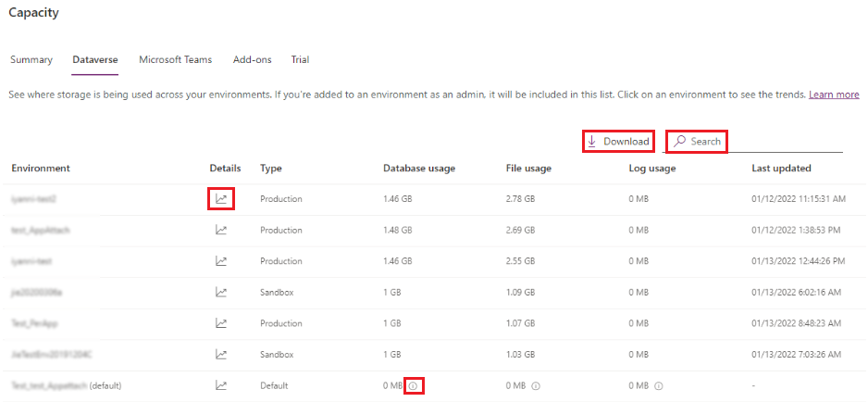This screenshot has width=868, height=402.
Task: Open details chart for the Default environment
Action: (221, 385)
